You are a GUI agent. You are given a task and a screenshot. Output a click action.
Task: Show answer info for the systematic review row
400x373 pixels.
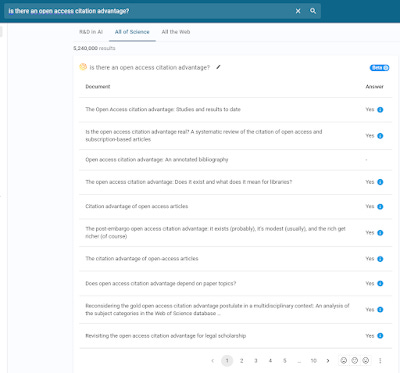[380, 136]
